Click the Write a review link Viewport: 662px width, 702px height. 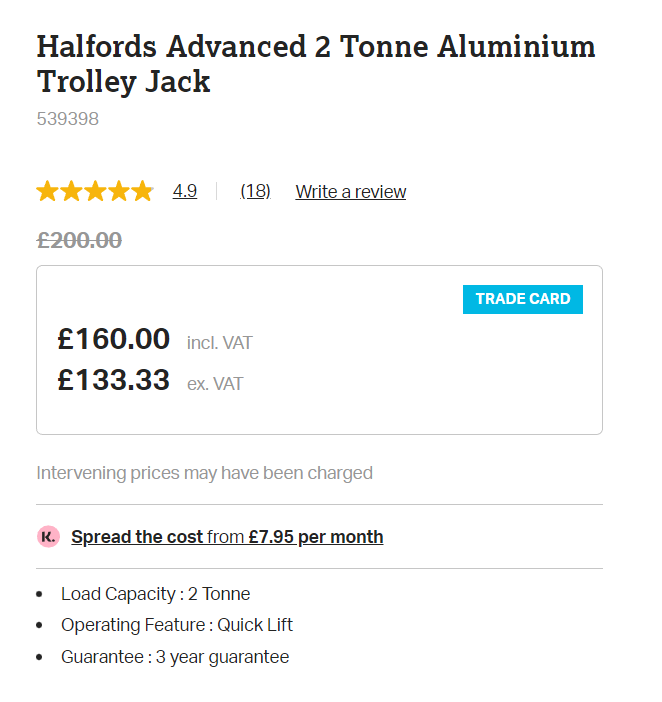(x=350, y=192)
